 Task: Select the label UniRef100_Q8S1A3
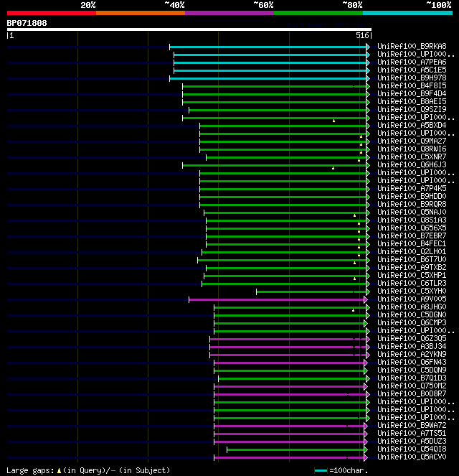[x=412, y=220]
